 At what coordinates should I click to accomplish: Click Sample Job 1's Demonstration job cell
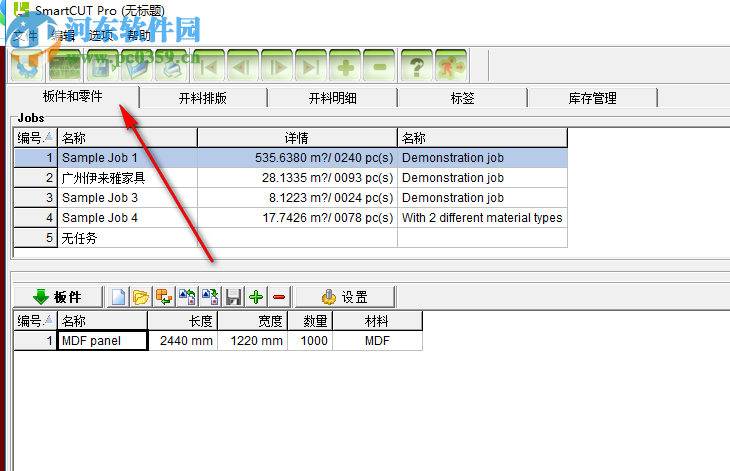coord(482,158)
